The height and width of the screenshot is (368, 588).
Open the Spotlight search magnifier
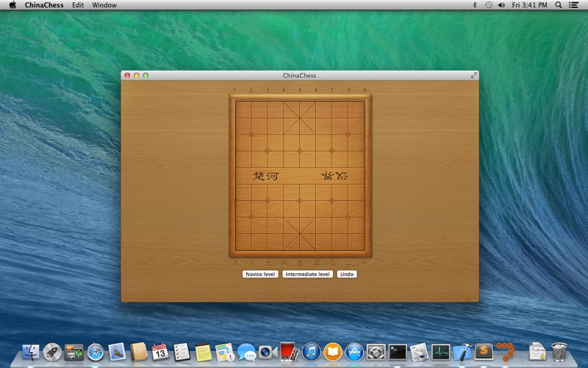point(559,5)
